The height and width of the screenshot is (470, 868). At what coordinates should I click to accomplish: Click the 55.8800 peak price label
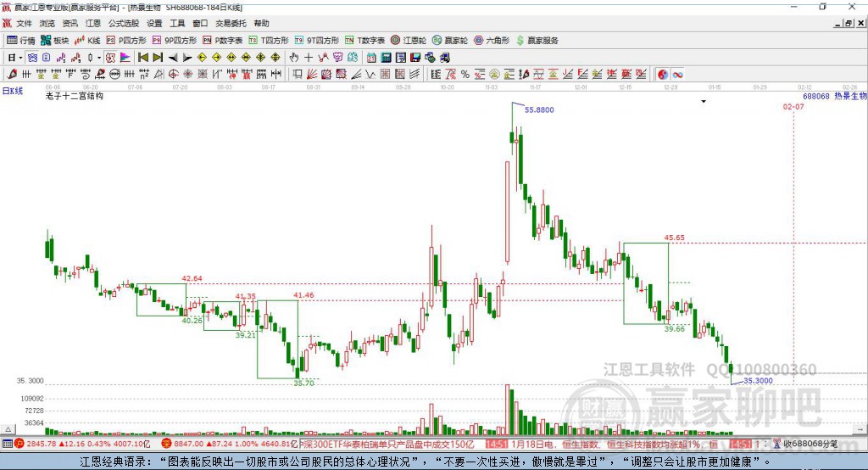(539, 109)
